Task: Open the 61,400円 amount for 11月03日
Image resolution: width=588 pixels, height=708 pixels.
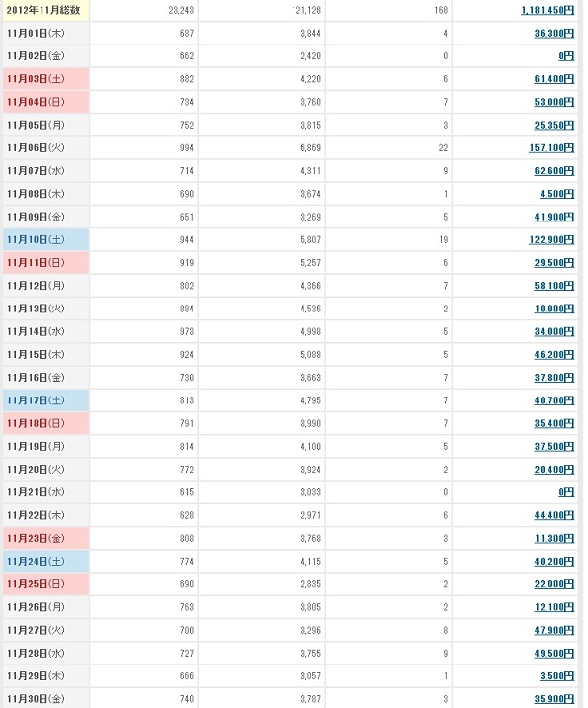Action: tap(554, 79)
